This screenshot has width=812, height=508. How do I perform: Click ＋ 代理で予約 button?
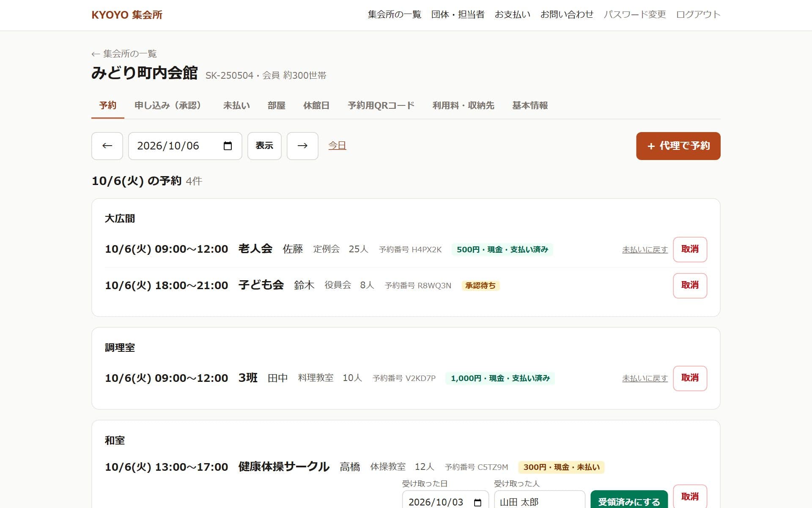(x=678, y=146)
